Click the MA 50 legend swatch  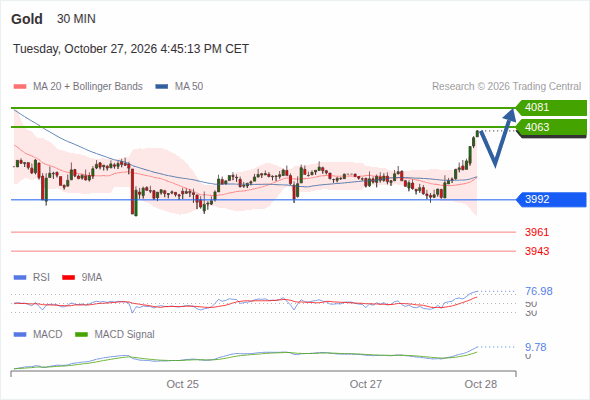pos(162,87)
